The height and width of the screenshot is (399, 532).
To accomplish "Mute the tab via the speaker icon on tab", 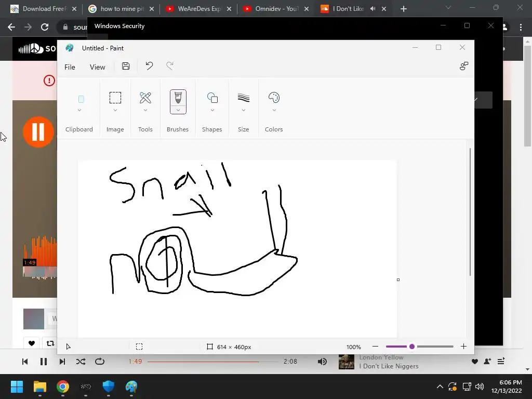I will (373, 9).
